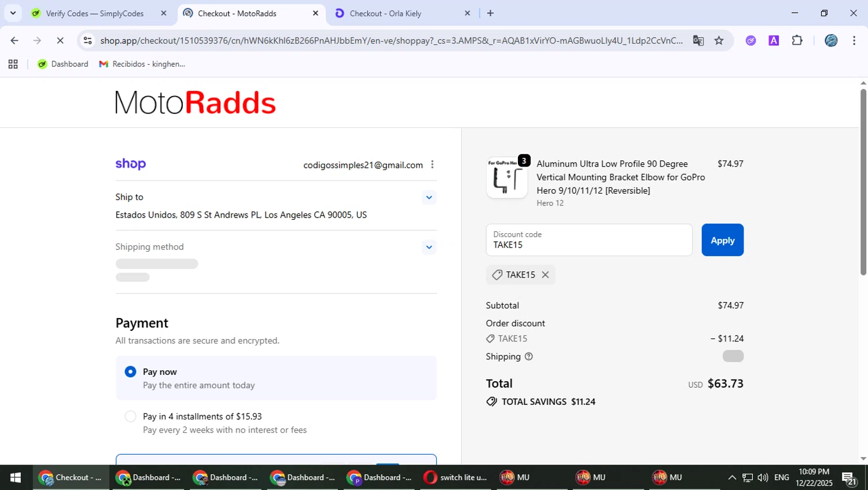Click the Los Angeles shipping address text
868x490 pixels.
241,215
